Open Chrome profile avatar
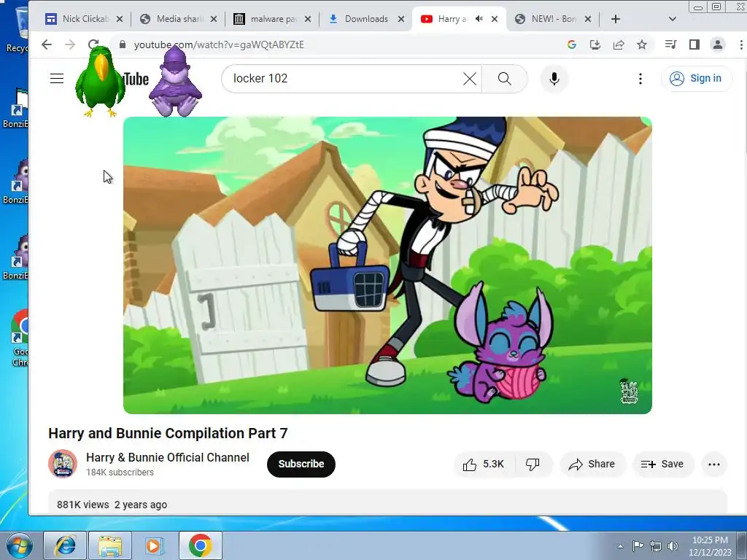Screen dimensions: 747x560 (x=718, y=44)
